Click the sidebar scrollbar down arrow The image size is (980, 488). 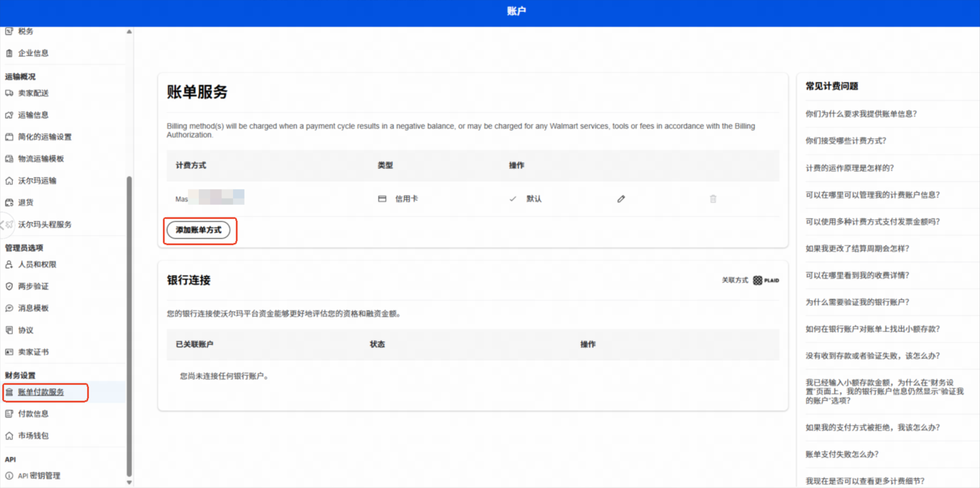click(129, 482)
